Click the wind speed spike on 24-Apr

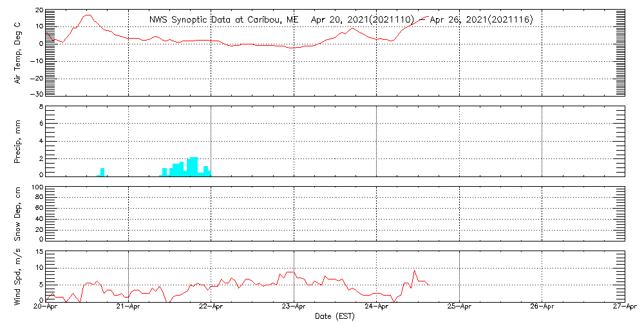coord(414,270)
